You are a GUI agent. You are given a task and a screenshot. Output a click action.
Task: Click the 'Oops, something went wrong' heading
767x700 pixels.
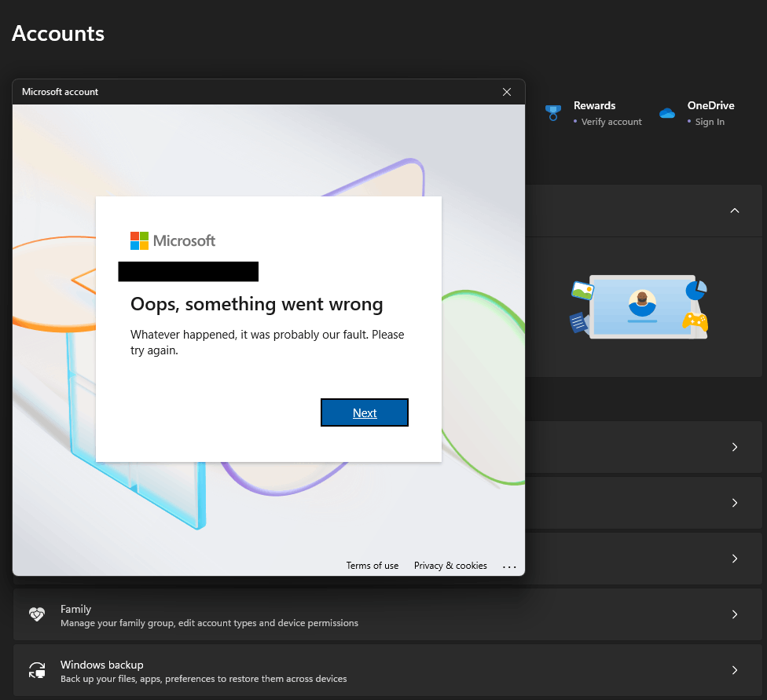[256, 304]
